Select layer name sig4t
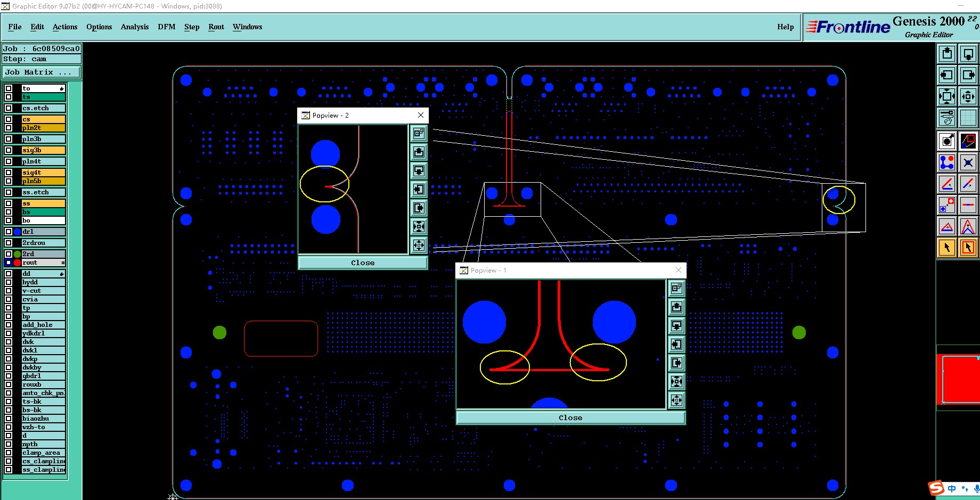Screen dimensions: 980x500 click(x=43, y=173)
